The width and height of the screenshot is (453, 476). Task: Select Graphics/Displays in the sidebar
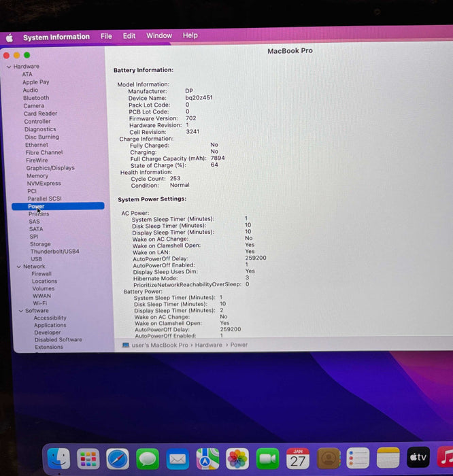tap(50, 168)
